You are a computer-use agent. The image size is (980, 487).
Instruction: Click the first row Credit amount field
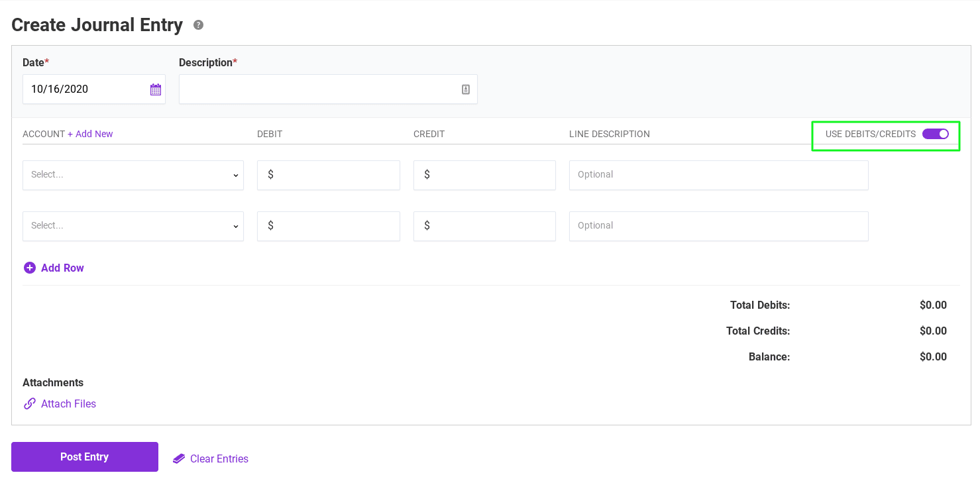[x=484, y=175]
